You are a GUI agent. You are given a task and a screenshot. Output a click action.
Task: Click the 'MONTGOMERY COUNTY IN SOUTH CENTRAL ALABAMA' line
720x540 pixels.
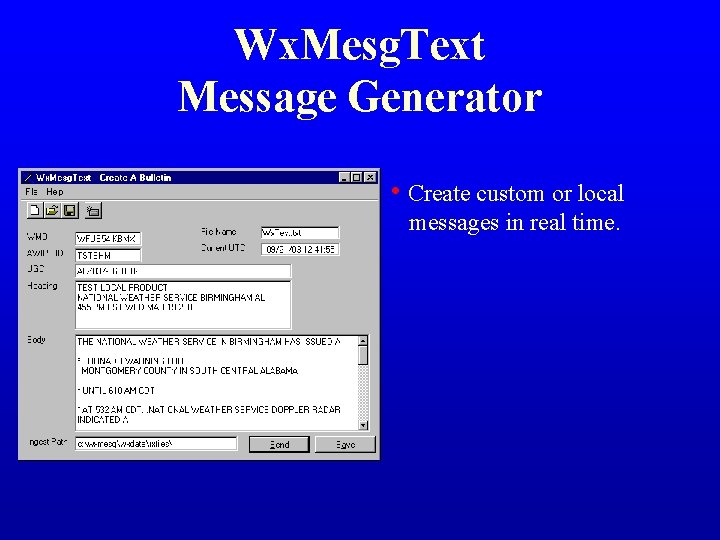tap(190, 371)
